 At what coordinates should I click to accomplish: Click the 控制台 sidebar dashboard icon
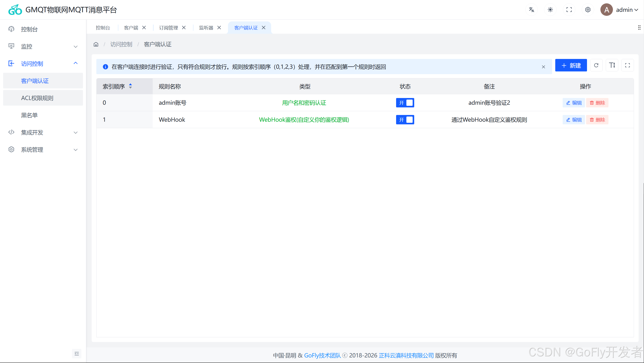click(11, 29)
